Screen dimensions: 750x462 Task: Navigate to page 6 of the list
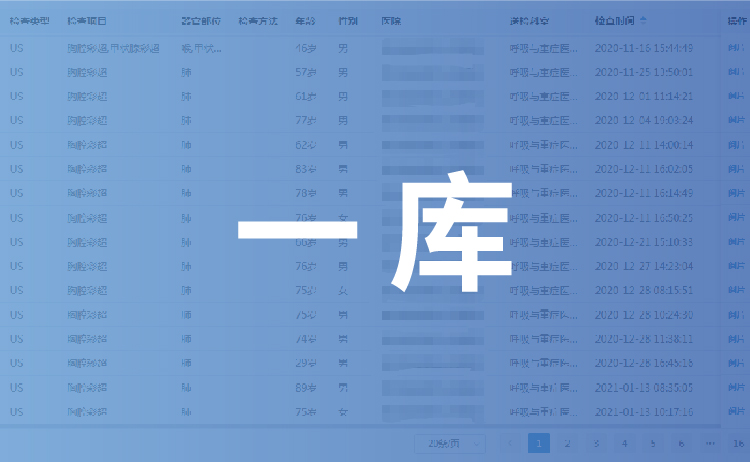coord(681,443)
